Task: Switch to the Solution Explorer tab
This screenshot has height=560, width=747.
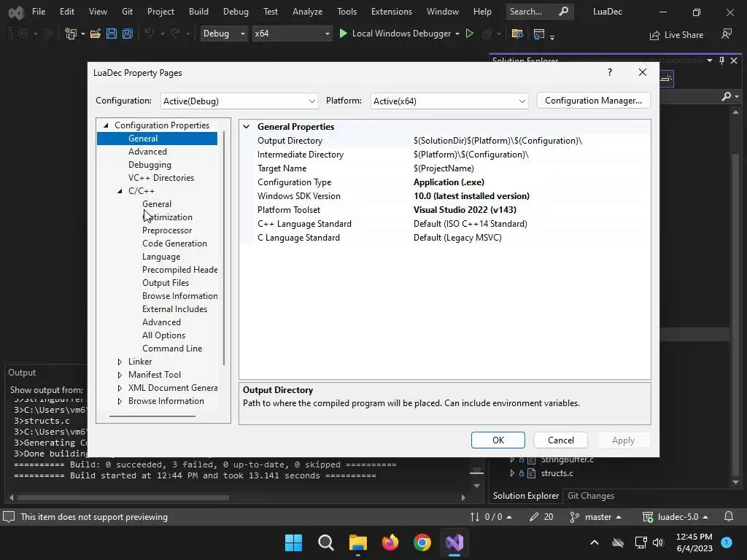Action: (525, 496)
